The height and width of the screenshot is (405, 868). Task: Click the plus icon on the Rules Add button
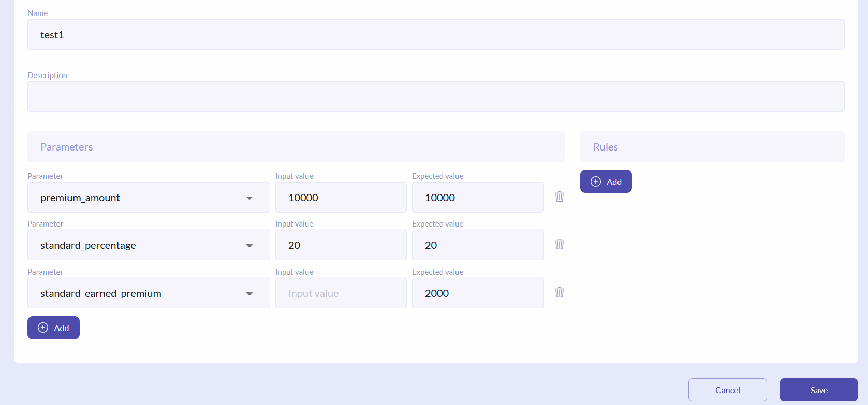596,181
